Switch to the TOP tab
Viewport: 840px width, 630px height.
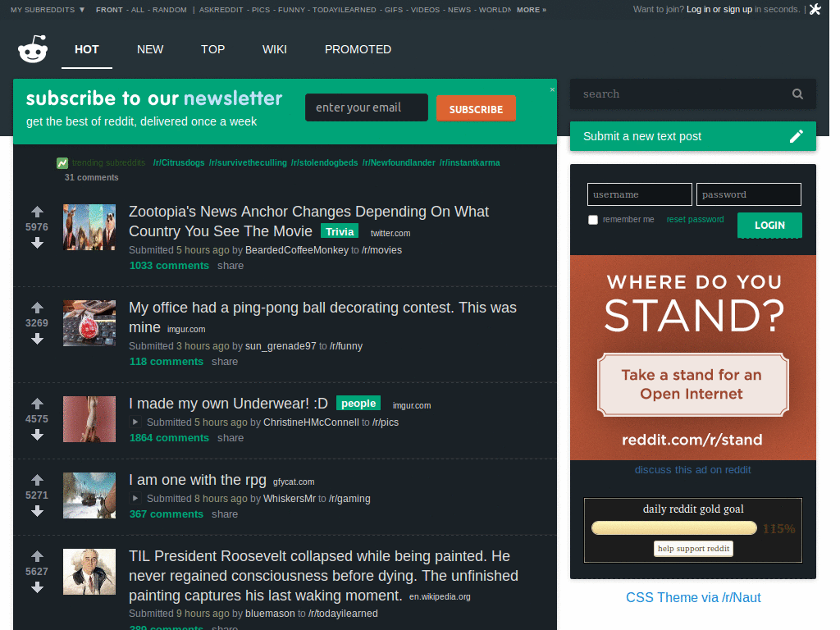[212, 49]
